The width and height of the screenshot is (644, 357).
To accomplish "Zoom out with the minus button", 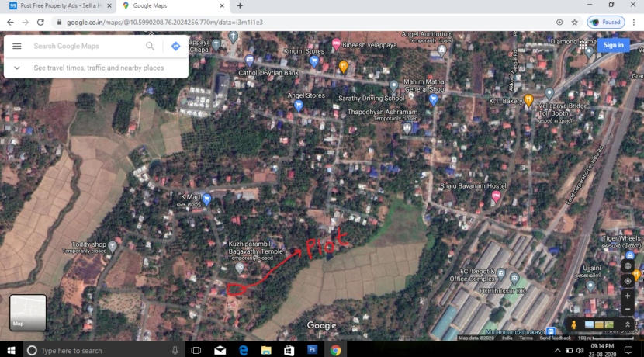I will coord(628,310).
